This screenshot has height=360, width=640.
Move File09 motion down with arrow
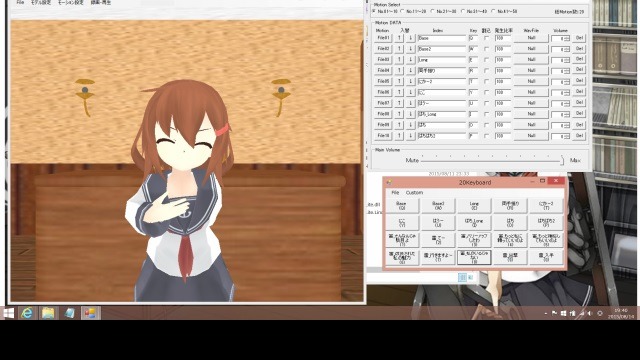click(x=410, y=124)
